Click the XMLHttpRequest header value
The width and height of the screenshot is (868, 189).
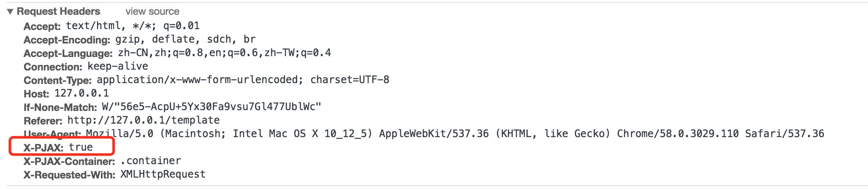coord(163,174)
